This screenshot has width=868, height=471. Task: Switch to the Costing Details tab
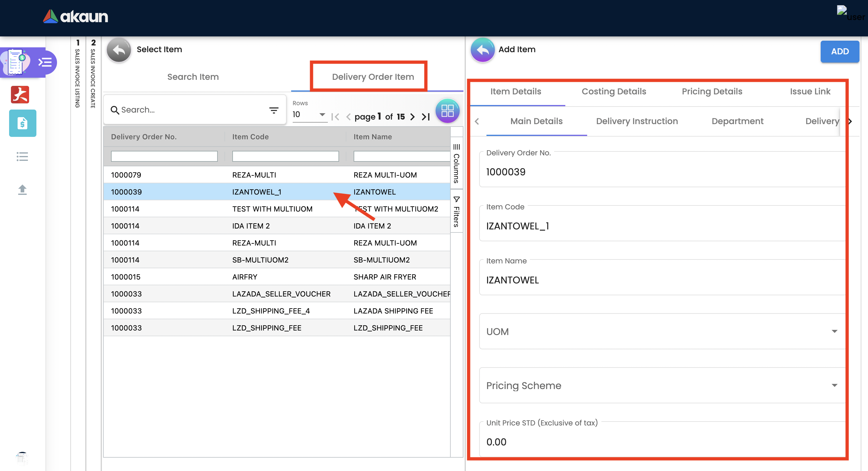tap(614, 91)
